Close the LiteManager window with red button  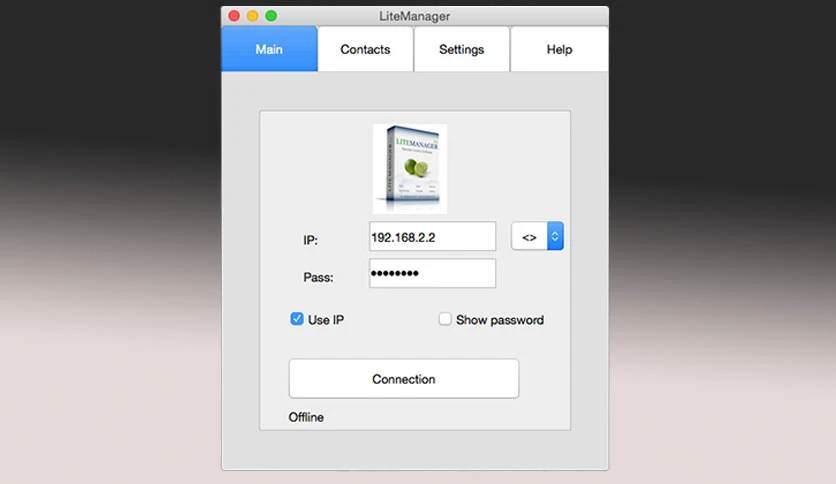(x=234, y=16)
